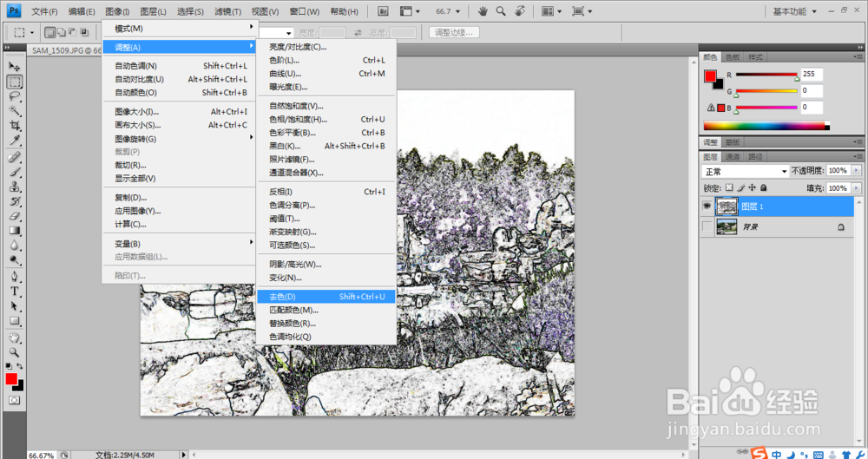Hide layer 图层 1 via eye icon
Viewport: 868px width, 459px height.
click(707, 207)
